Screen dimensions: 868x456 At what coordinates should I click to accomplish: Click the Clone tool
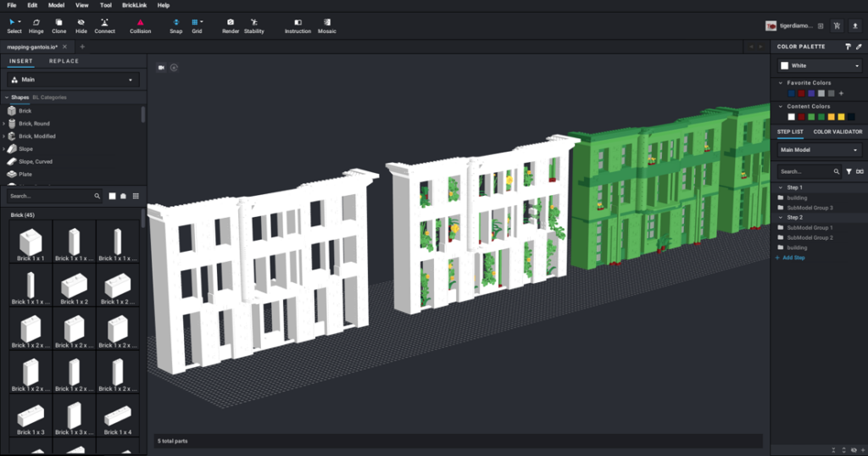(x=58, y=26)
